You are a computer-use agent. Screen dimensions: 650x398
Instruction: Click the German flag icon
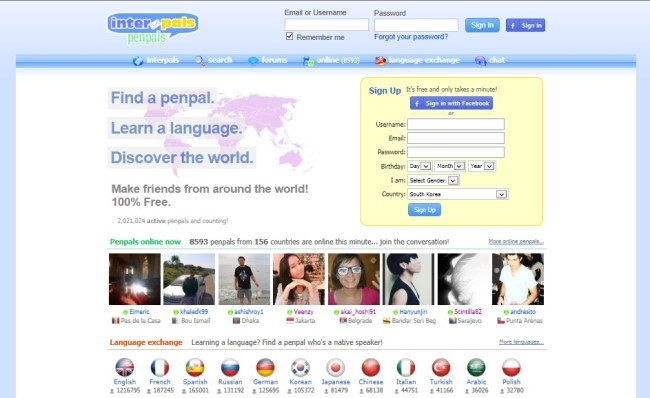[x=265, y=367]
